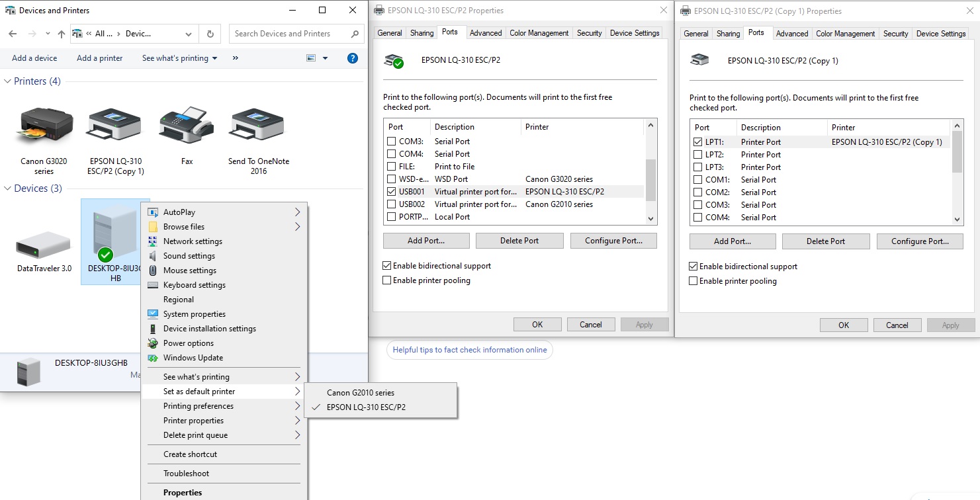Click the Refresh button beside address bar
The image size is (980, 500).
pyautogui.click(x=210, y=34)
